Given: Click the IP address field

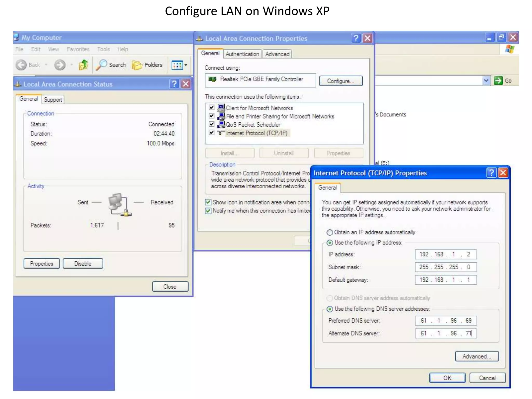Looking at the screenshot, I should 446,254.
